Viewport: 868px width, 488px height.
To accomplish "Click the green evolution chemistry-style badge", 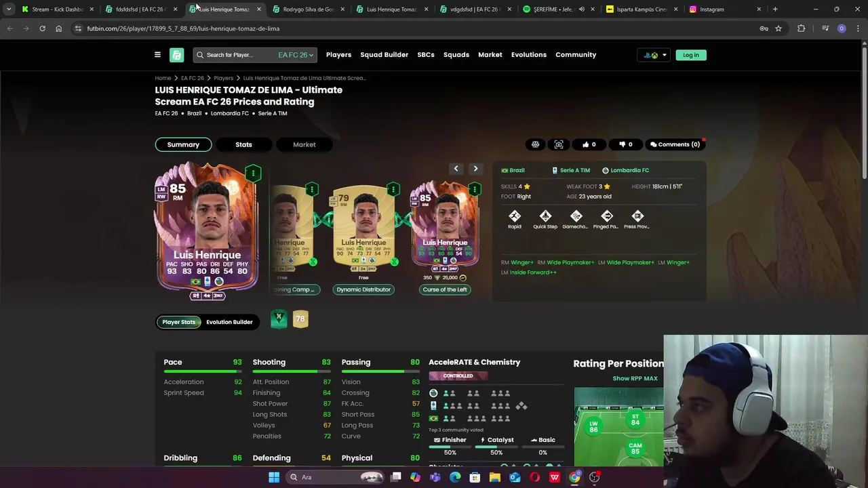I will click(279, 319).
